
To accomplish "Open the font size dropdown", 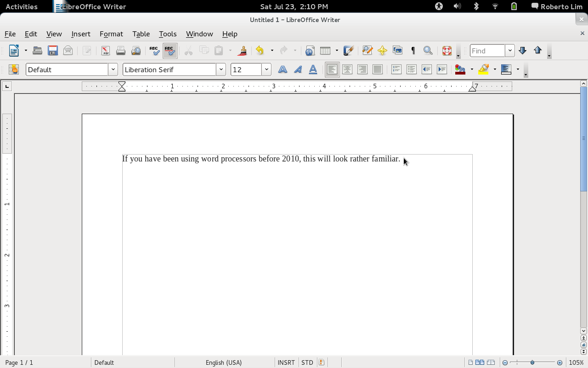I will click(266, 69).
